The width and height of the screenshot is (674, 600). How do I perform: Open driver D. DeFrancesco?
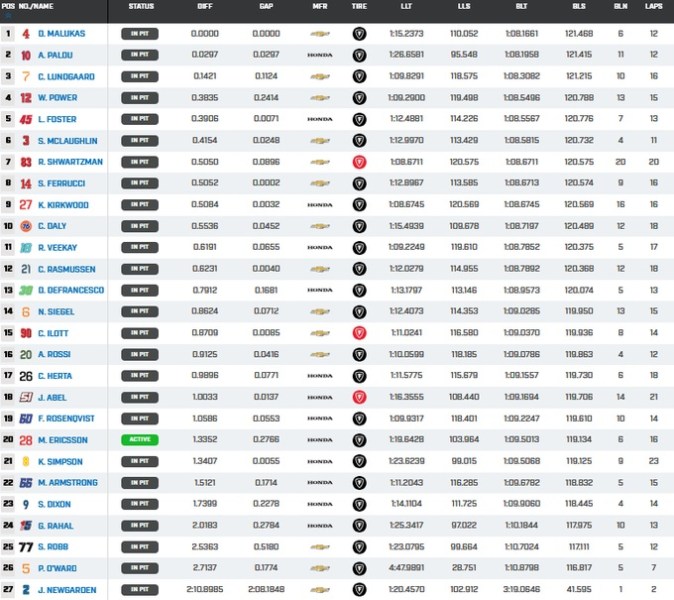[x=71, y=290]
